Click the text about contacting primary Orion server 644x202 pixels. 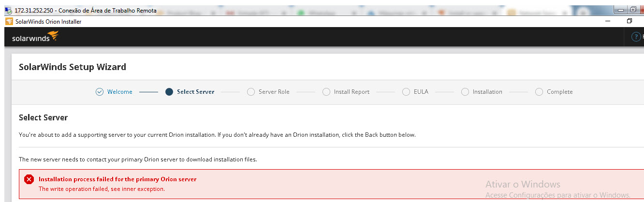click(138, 159)
